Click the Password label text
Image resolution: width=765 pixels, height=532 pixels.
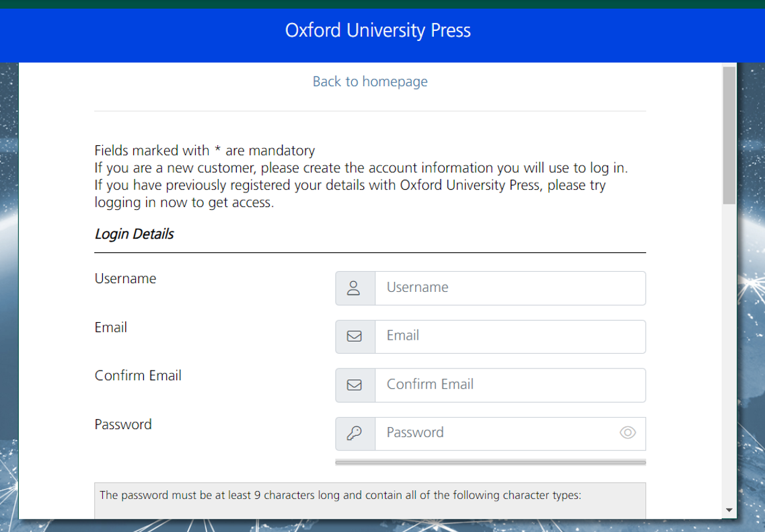(x=123, y=424)
